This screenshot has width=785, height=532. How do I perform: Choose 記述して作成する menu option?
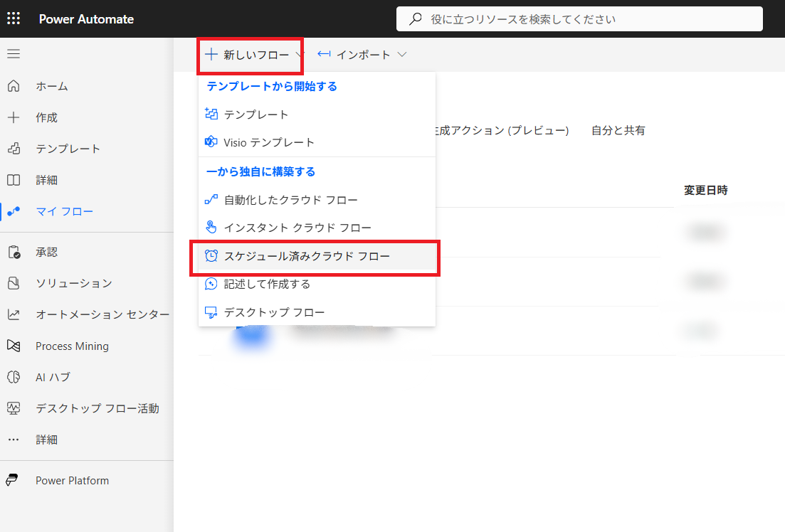267,284
